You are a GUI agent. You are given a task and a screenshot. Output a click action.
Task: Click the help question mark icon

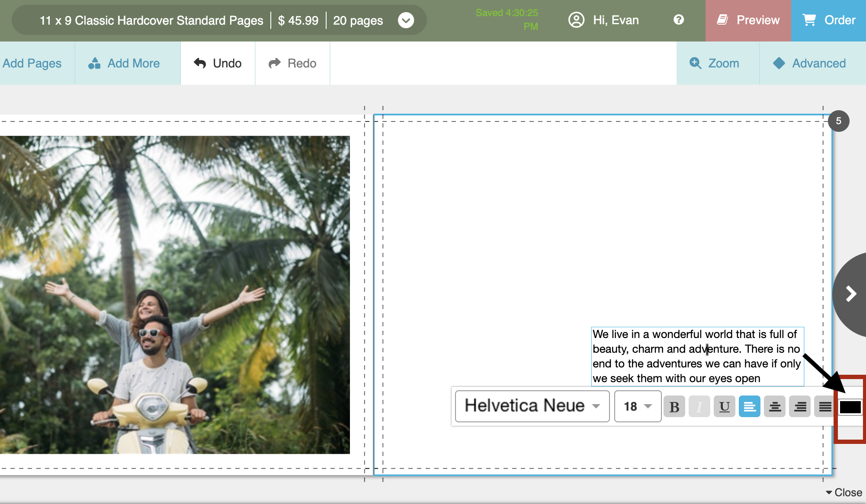point(678,20)
